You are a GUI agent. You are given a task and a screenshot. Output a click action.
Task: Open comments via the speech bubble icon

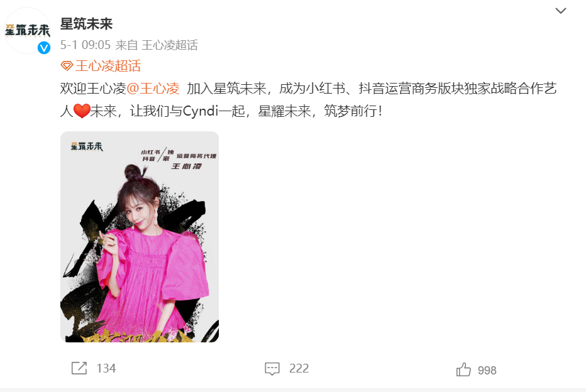coord(272,369)
